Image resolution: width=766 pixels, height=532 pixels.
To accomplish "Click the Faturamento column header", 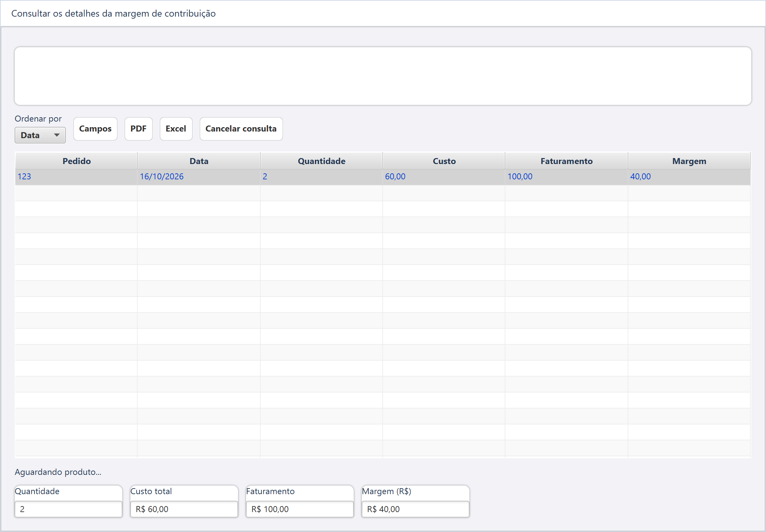I will (567, 161).
